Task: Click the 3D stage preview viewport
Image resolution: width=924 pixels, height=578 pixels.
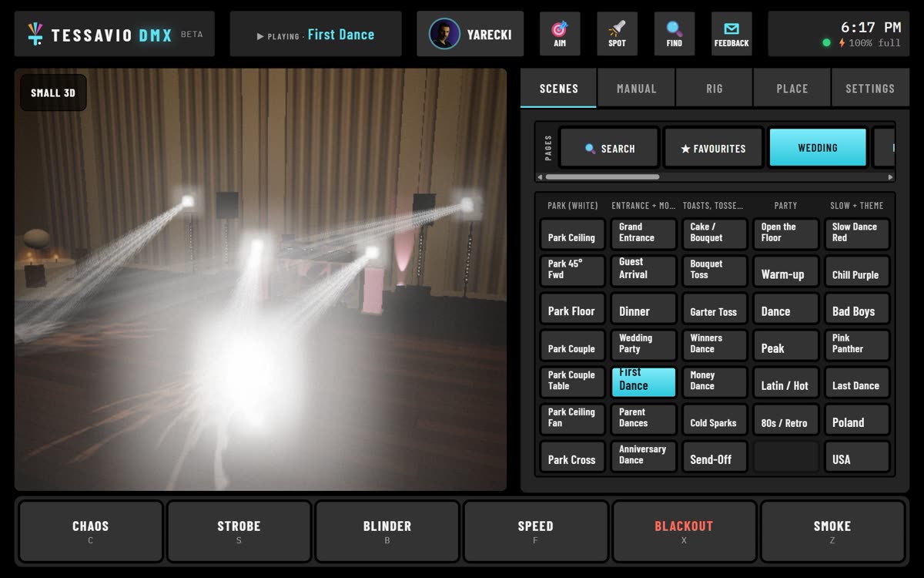Action: tap(260, 279)
